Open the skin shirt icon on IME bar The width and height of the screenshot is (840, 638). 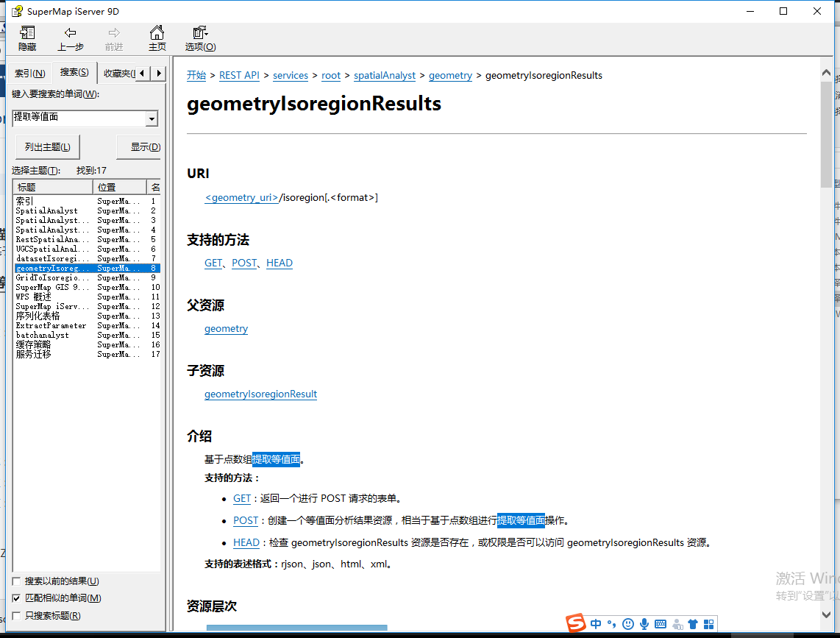point(693,624)
